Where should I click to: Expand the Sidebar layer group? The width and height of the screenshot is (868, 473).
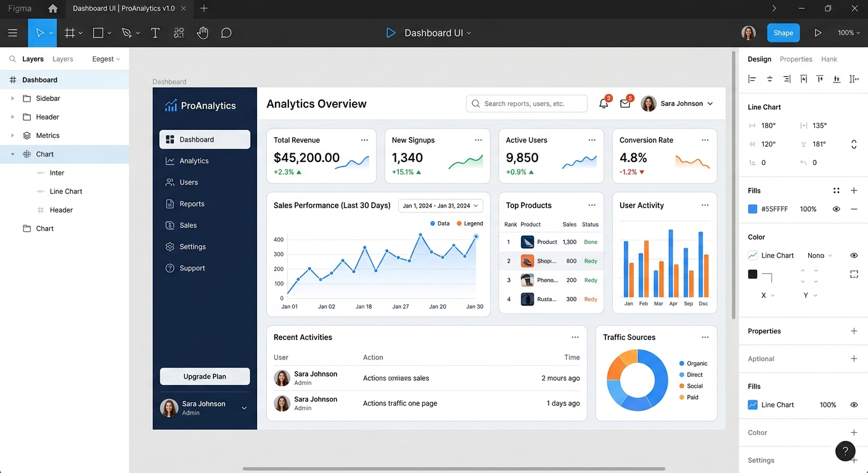(x=12, y=99)
